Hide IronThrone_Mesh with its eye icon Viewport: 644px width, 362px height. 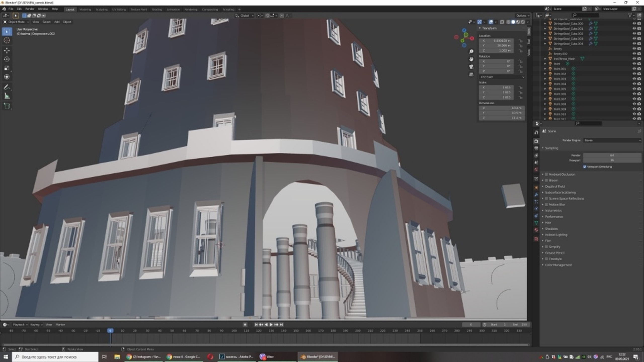click(634, 59)
